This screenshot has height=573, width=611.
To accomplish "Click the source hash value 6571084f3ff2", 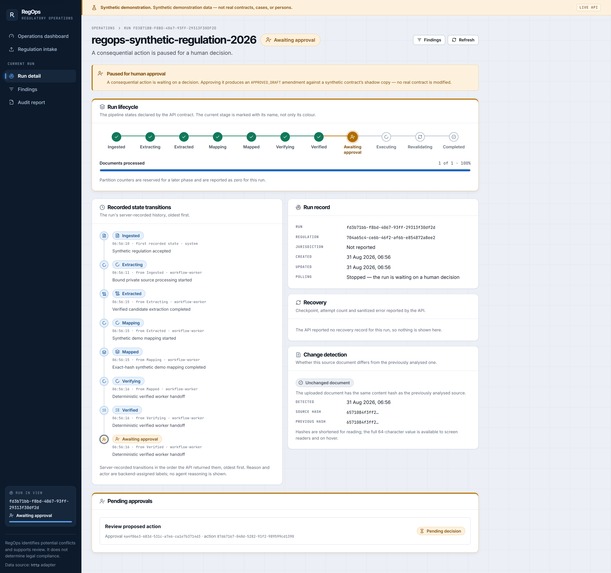I will coord(362,412).
